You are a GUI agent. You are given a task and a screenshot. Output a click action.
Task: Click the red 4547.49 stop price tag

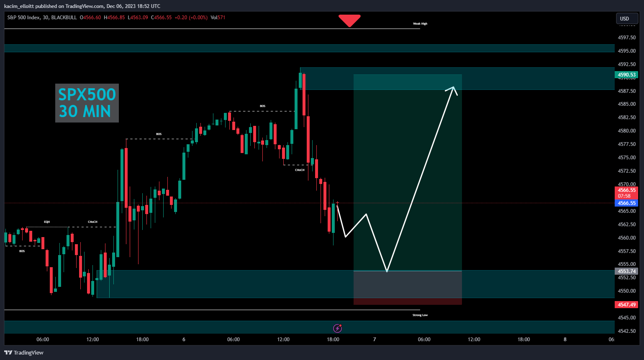click(x=626, y=305)
